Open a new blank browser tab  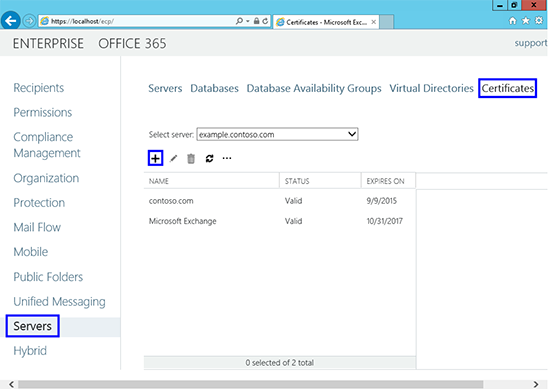[387, 22]
